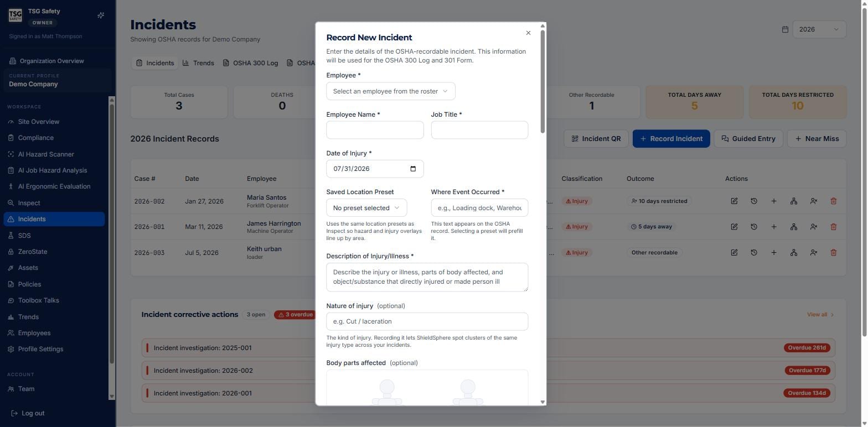Click the Employee Name field
This screenshot has width=868, height=427.
tap(375, 130)
